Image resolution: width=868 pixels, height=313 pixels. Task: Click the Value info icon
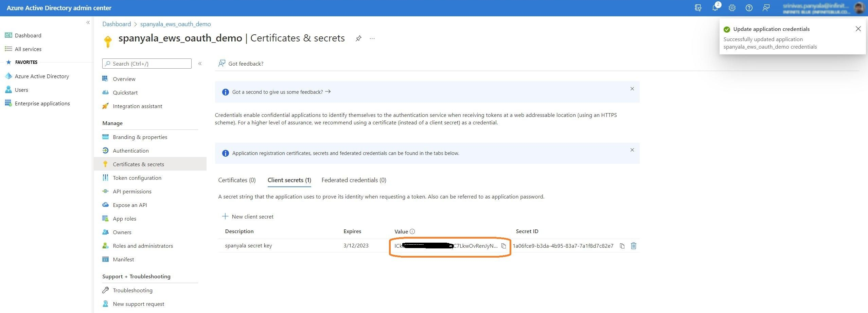click(412, 231)
